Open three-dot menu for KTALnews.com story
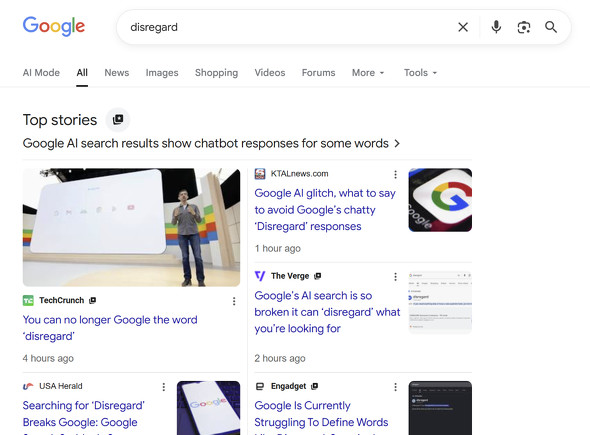 (395, 174)
